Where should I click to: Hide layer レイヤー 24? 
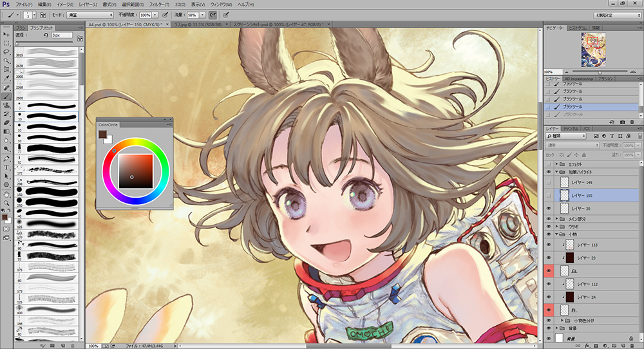(549, 297)
